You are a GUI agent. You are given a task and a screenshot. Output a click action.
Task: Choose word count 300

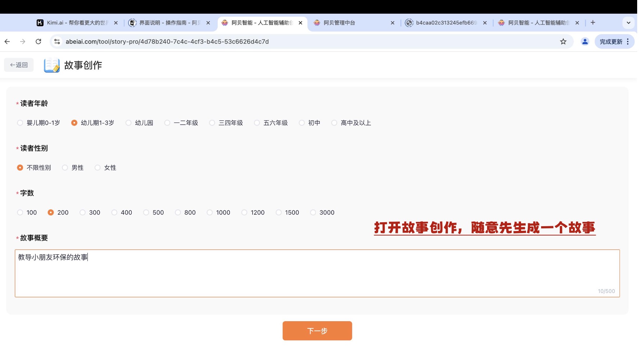click(x=90, y=213)
